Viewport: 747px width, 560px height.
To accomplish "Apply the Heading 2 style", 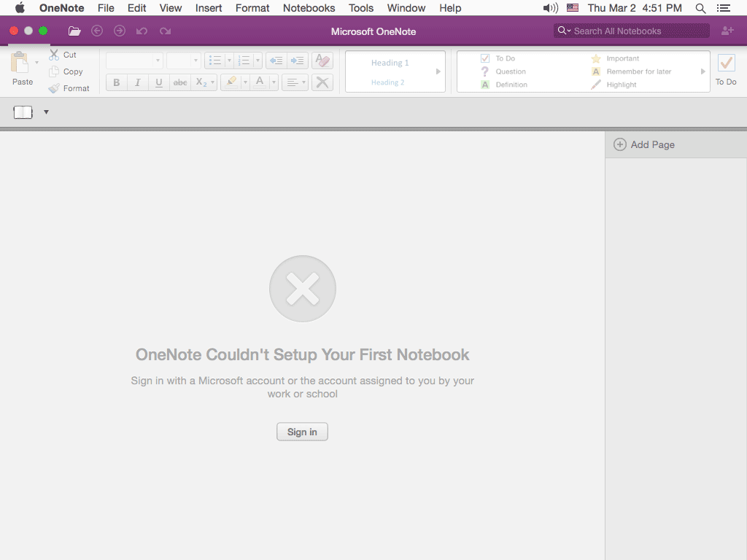I will tap(388, 82).
